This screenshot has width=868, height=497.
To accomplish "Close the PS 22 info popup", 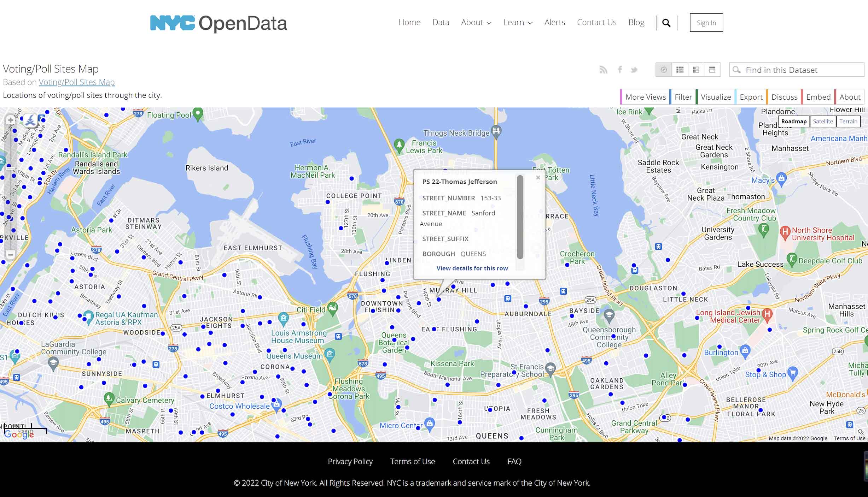I will pos(538,178).
